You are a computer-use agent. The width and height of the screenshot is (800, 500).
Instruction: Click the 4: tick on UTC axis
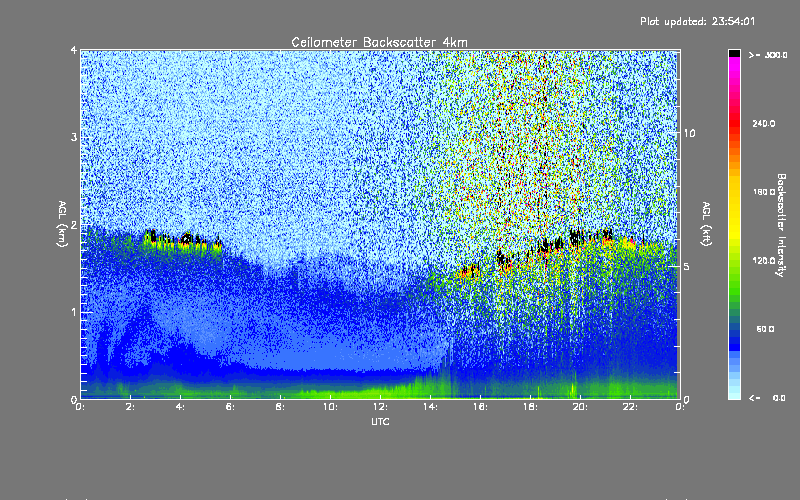180,407
